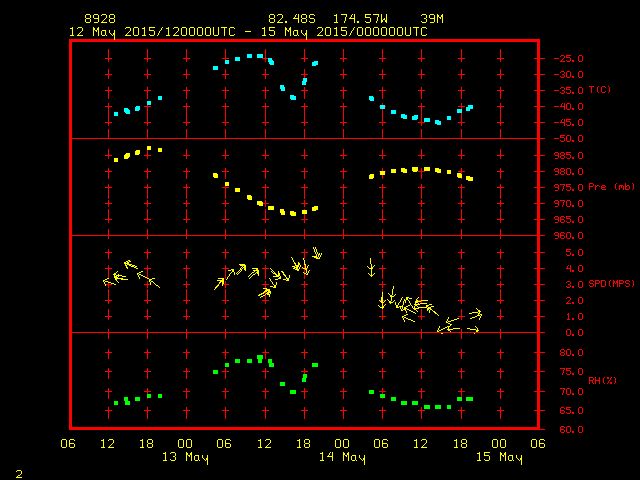
Task: Pick the 5.0 wind speed axis value
Action: [x=574, y=253]
